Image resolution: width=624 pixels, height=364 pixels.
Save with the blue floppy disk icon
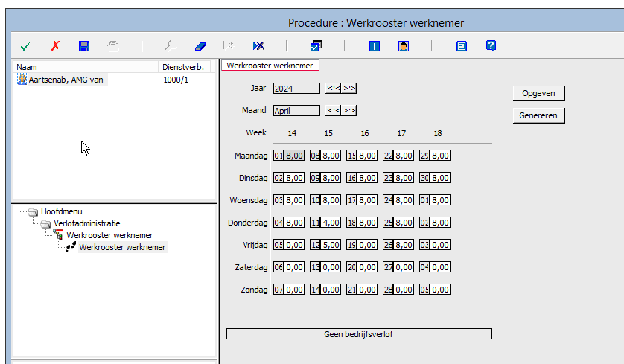pos(84,46)
